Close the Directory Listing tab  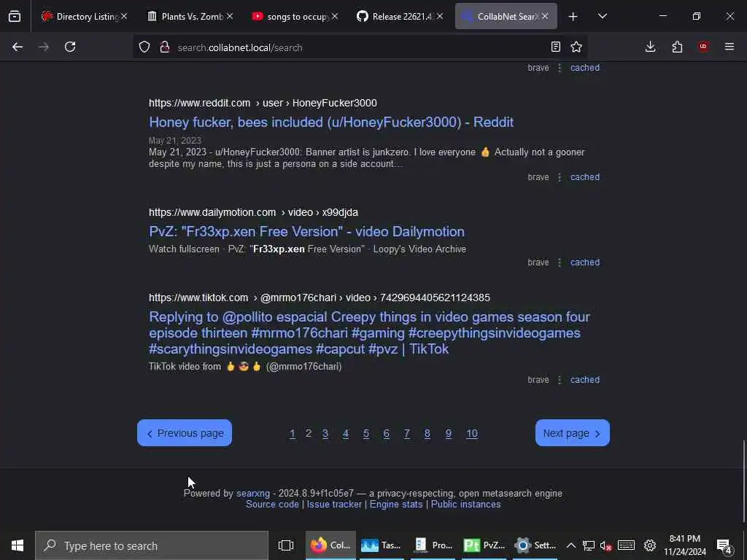pyautogui.click(x=124, y=17)
